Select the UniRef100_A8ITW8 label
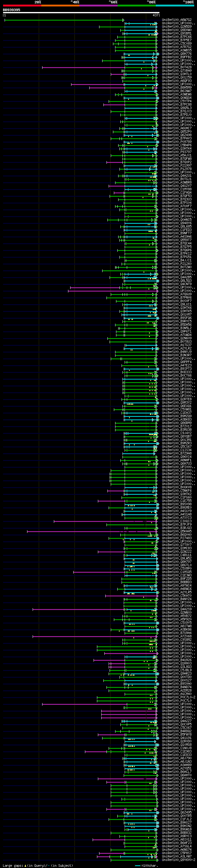197x868 pixels. [x=177, y=626]
